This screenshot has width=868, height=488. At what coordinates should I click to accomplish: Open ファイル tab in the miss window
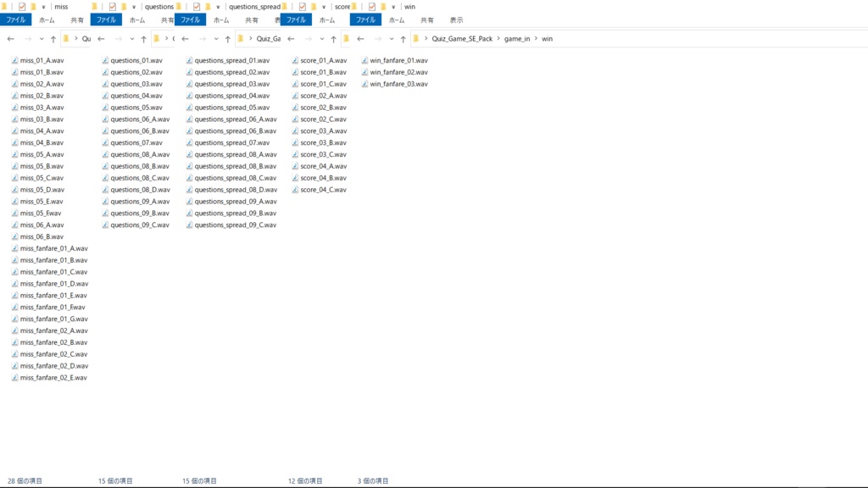[x=15, y=20]
